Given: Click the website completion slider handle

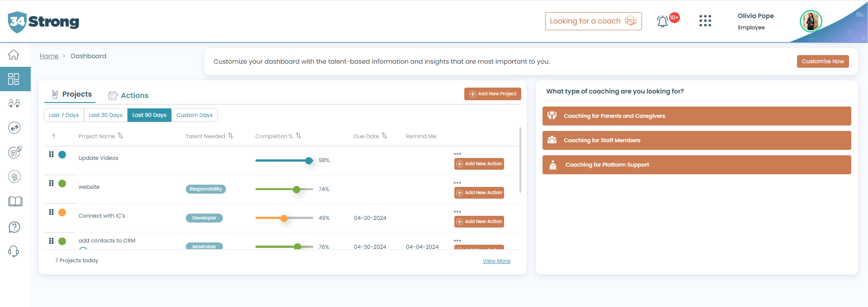Looking at the screenshot, I should [x=297, y=190].
